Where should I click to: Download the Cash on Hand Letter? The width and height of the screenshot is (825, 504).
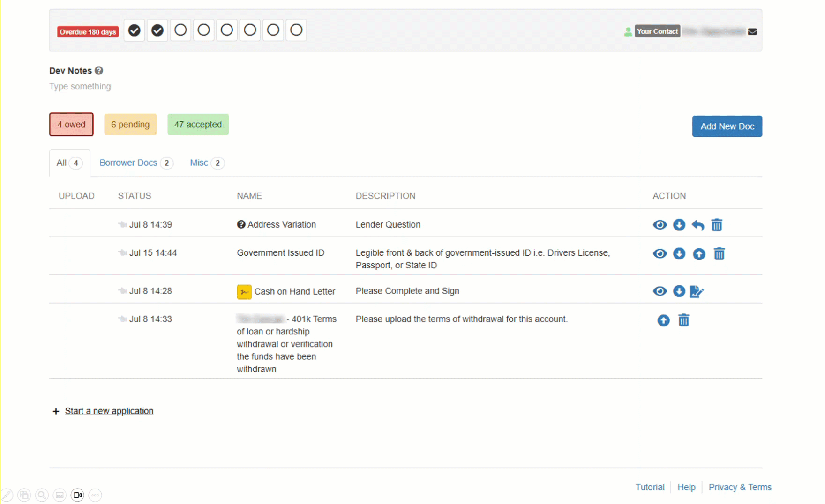679,291
